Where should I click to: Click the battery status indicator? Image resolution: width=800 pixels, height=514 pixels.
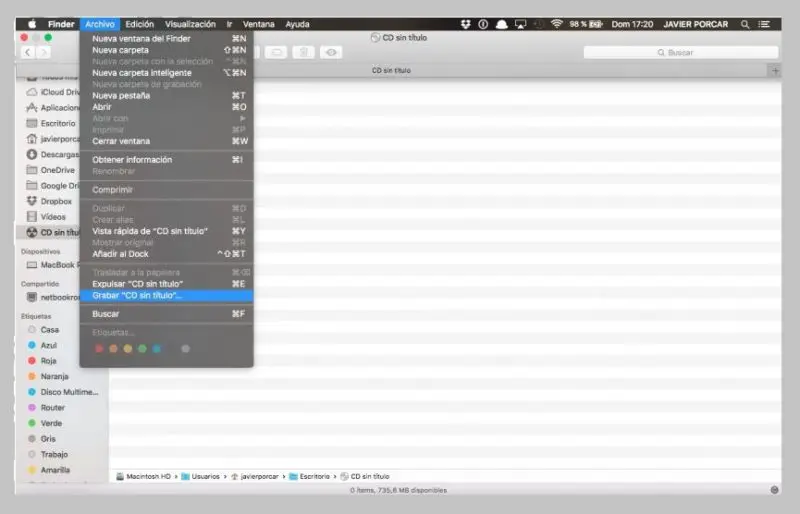tap(586, 24)
